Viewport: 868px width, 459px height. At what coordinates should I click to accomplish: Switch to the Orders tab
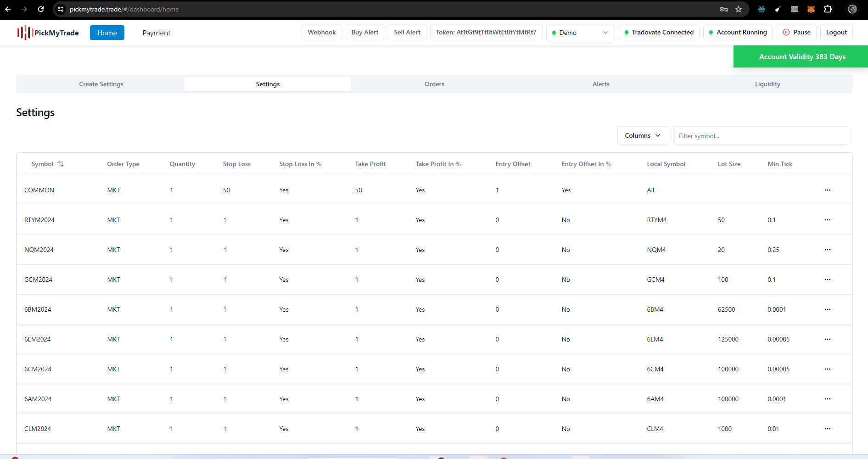(434, 84)
